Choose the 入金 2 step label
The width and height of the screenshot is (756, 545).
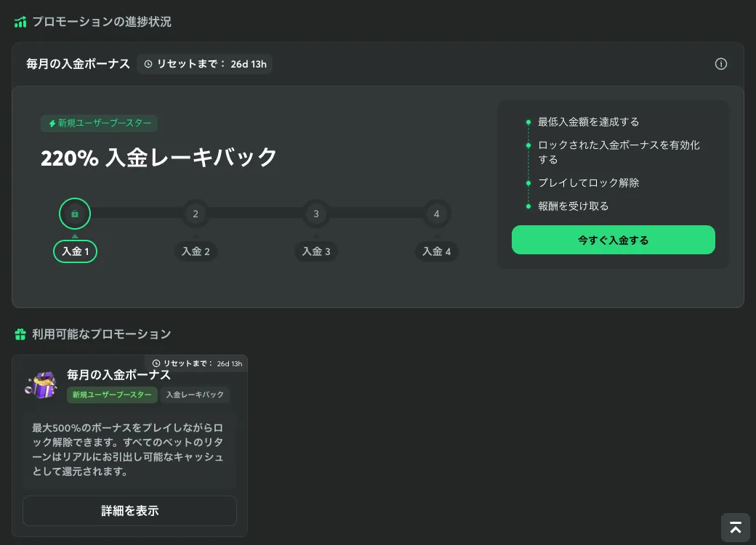tap(196, 251)
